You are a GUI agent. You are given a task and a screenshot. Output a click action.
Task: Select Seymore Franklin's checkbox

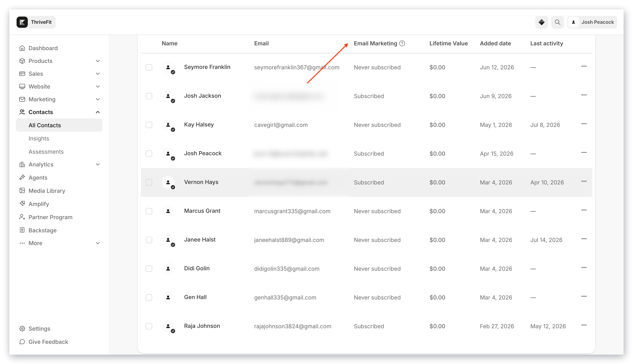click(149, 67)
